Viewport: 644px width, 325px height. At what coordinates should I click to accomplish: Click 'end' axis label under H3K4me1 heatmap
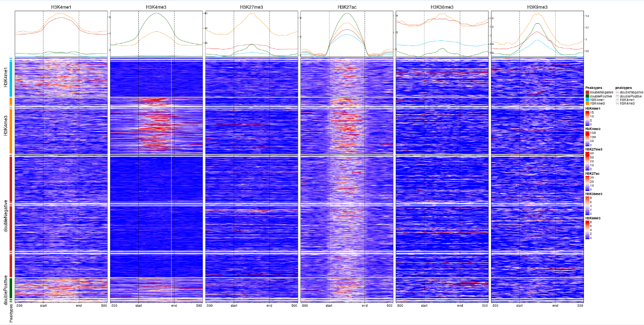coord(79,306)
